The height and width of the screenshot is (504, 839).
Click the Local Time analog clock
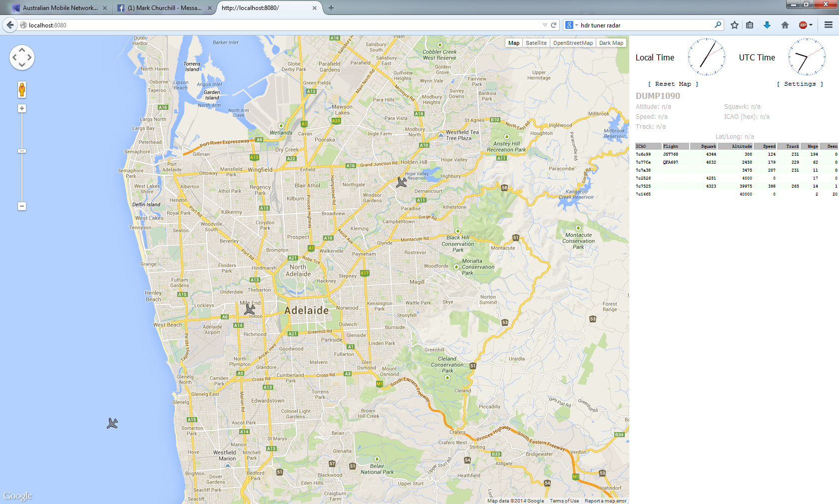click(x=707, y=57)
